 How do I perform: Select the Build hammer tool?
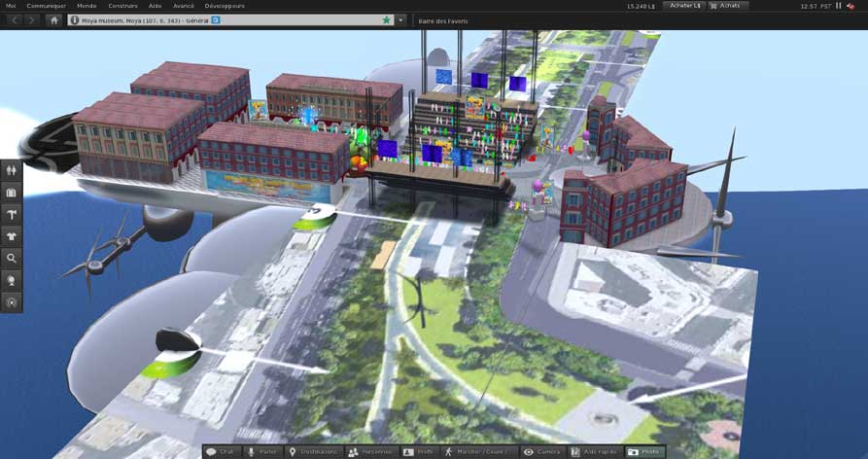point(11,215)
